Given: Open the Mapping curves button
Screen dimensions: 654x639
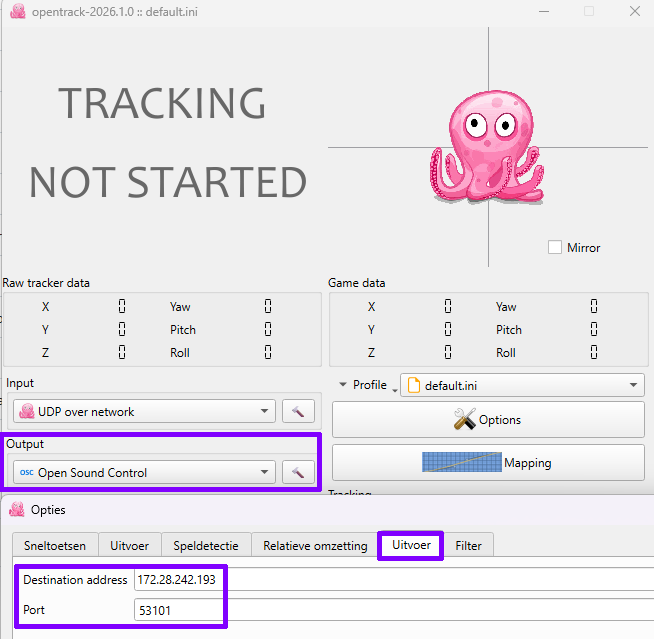Looking at the screenshot, I should pos(488,463).
